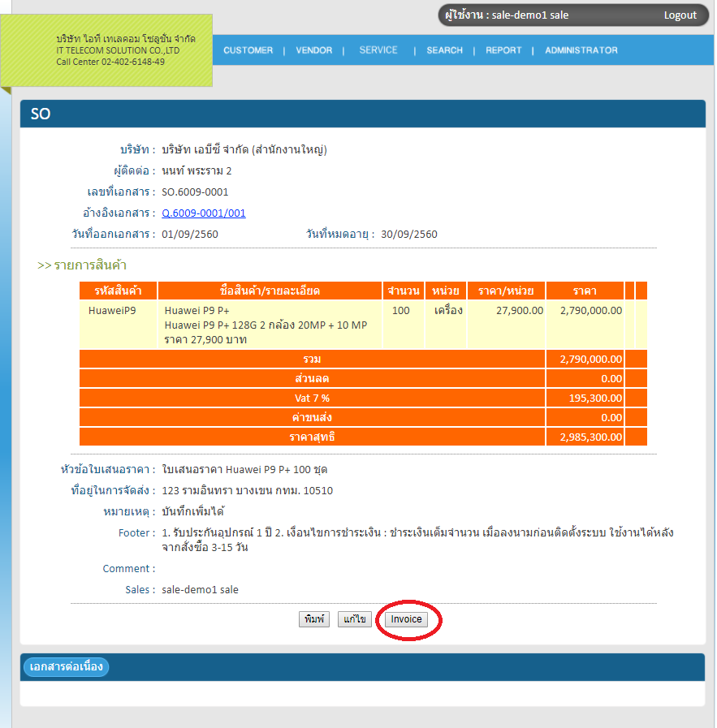Screen dimensions: 717x728
Task: Log out using the Logout link
Action: point(680,15)
